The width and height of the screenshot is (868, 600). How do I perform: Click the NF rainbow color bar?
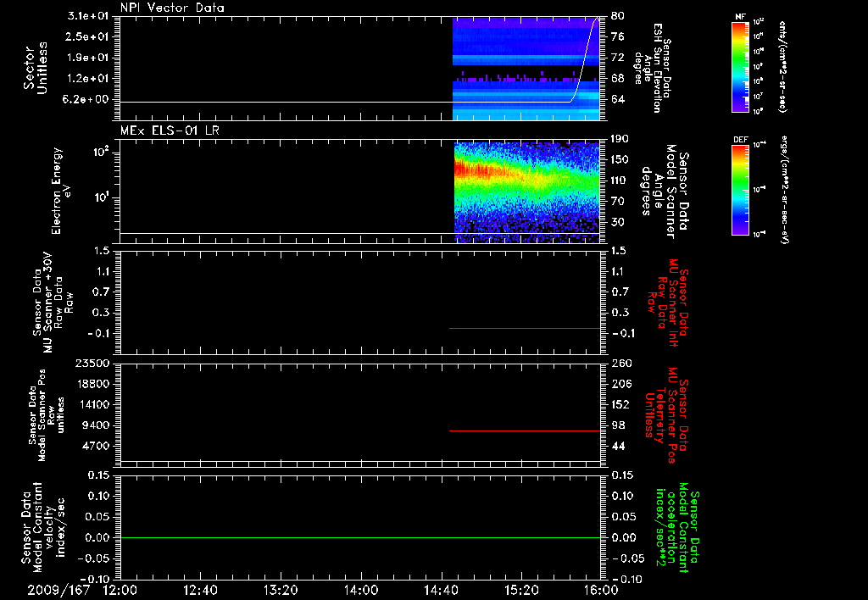tap(740, 67)
